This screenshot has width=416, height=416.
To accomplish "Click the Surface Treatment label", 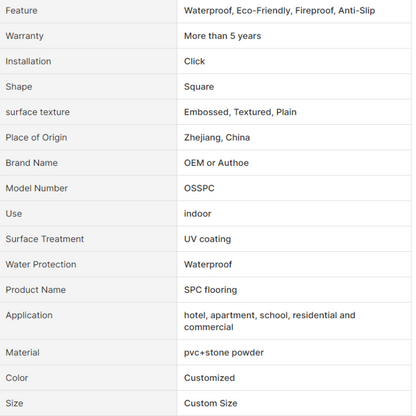I will click(45, 239).
